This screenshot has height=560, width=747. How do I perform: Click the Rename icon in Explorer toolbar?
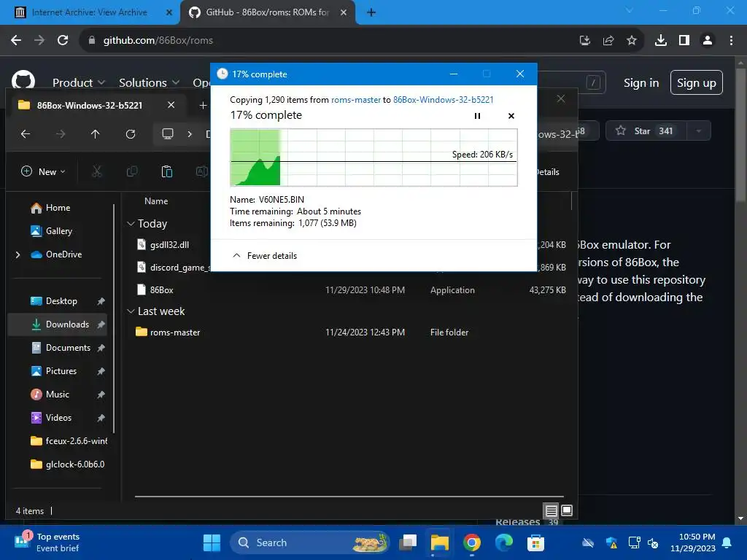point(202,171)
